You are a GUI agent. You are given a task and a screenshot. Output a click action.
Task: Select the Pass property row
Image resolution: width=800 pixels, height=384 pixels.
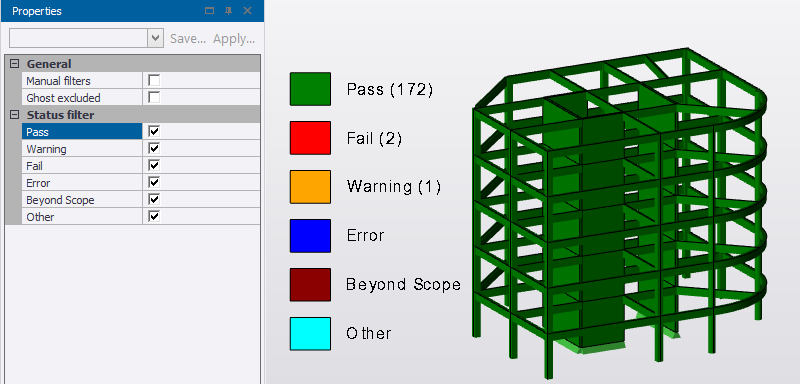82,132
